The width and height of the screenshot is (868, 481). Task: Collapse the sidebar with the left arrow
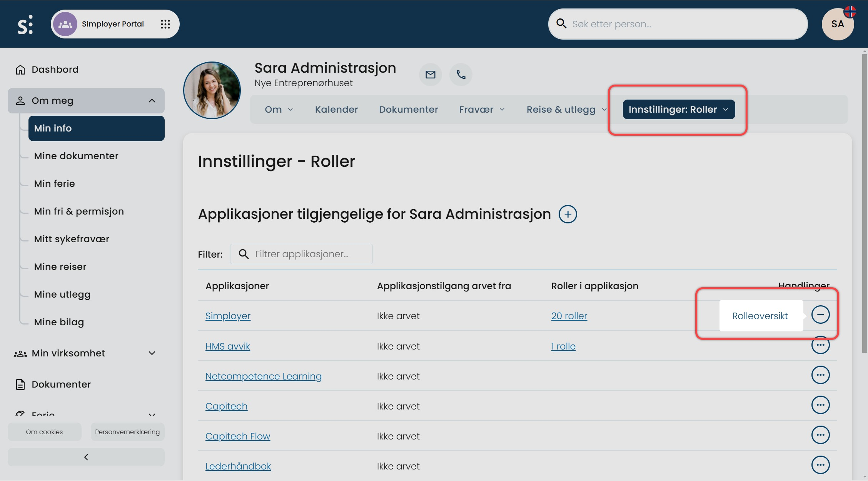pyautogui.click(x=86, y=457)
